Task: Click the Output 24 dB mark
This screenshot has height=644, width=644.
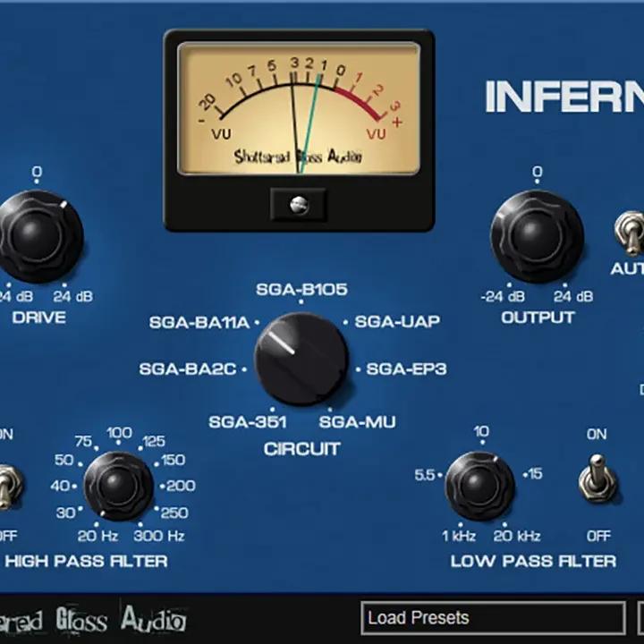Action: coord(573,296)
